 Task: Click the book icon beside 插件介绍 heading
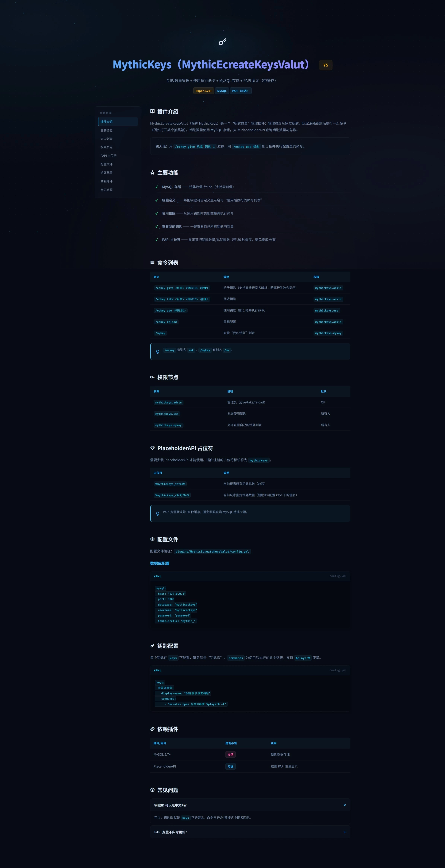coord(152,111)
